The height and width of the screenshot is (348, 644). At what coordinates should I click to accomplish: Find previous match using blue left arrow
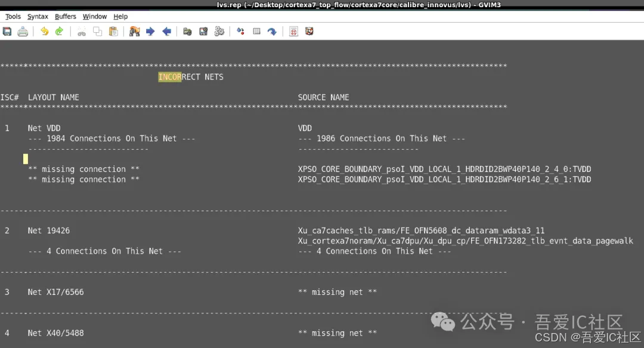click(167, 31)
